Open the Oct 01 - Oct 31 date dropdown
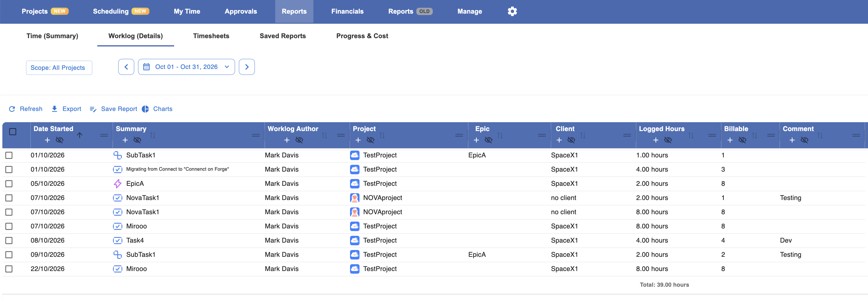Screen dimensions: 868x300 [186, 67]
